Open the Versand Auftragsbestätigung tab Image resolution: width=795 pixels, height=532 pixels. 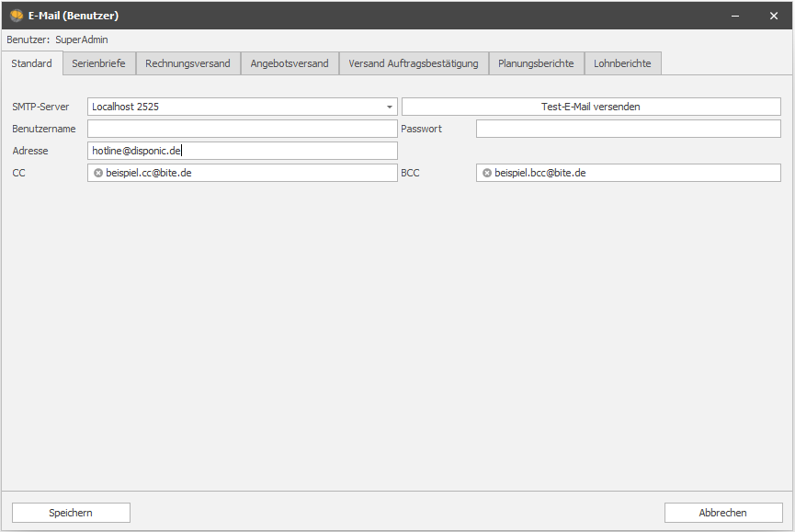coord(413,63)
